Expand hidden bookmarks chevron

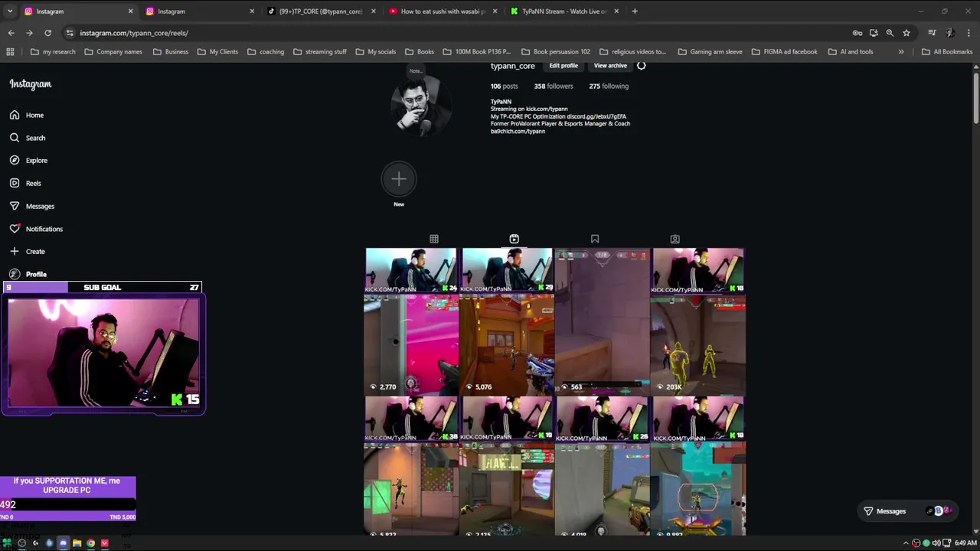(x=901, y=52)
